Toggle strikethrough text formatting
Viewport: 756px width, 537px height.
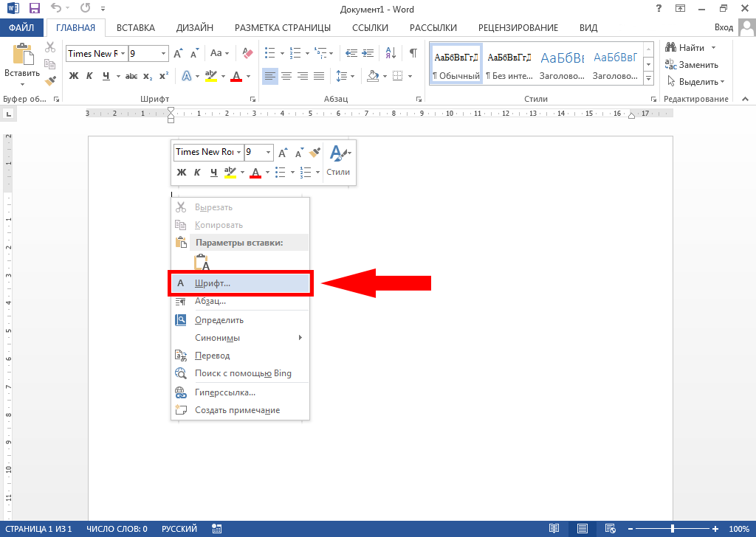click(x=131, y=76)
